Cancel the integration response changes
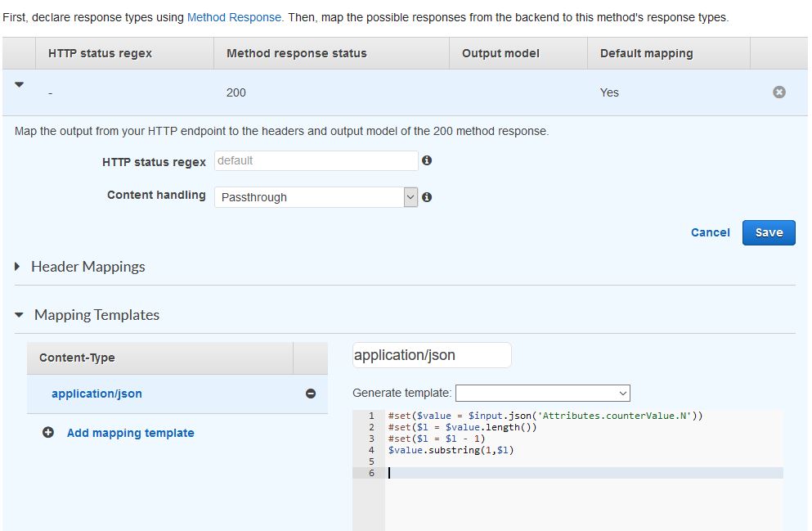The width and height of the screenshot is (812, 531). (710, 232)
